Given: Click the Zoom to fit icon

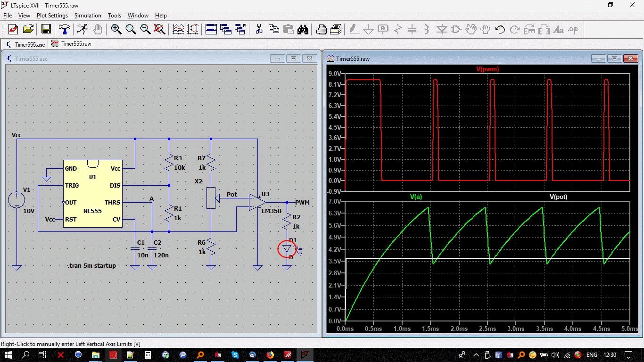Looking at the screenshot, I should pyautogui.click(x=160, y=29).
